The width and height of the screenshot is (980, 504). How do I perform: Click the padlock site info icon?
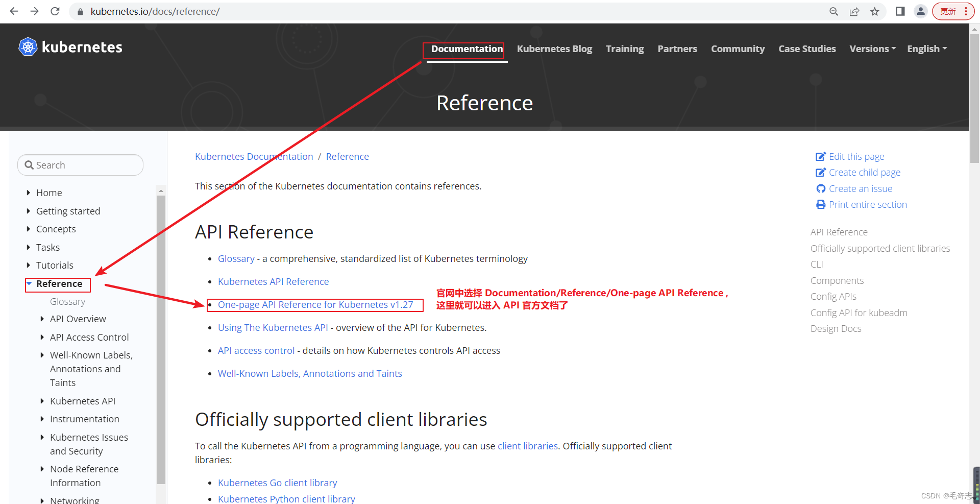[x=80, y=11]
